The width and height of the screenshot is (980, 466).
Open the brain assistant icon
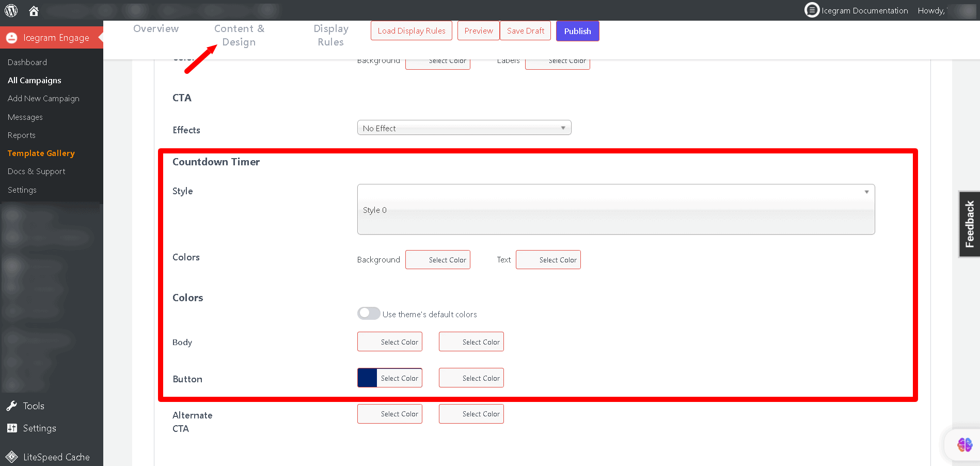[x=965, y=444]
